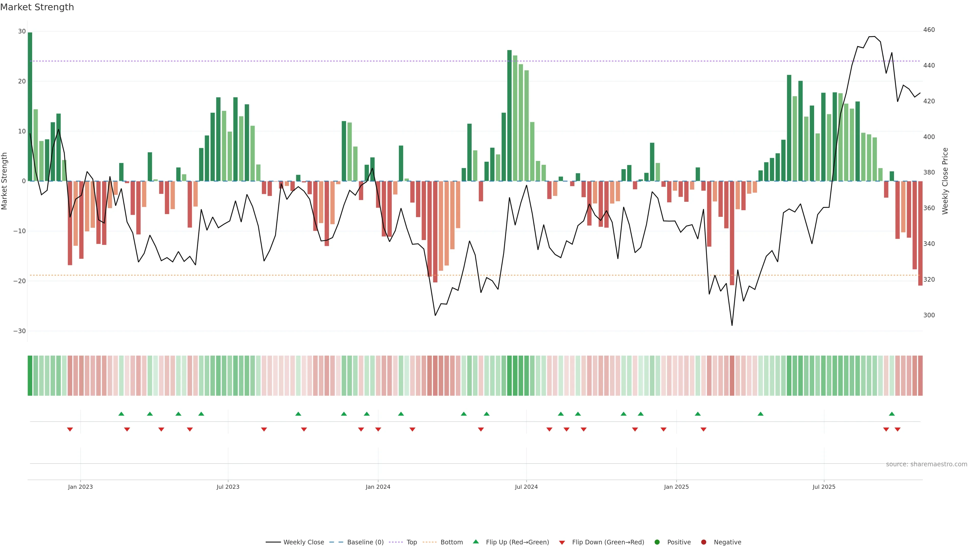The image size is (980, 551).
Task: Click Flip Up green triangle legend icon
Action: 475,542
